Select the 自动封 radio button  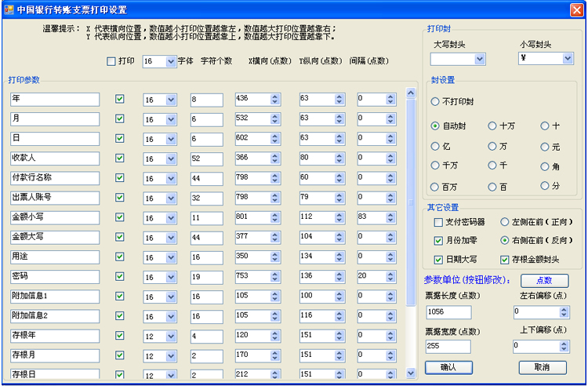tap(435, 126)
